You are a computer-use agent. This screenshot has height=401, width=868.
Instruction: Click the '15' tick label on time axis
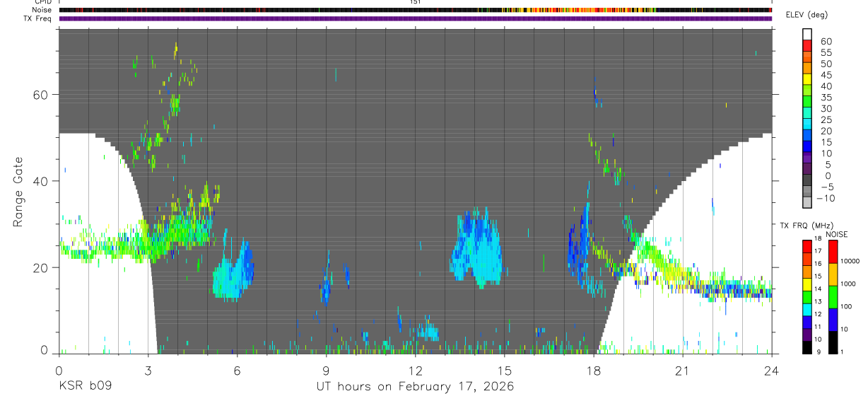coord(505,370)
